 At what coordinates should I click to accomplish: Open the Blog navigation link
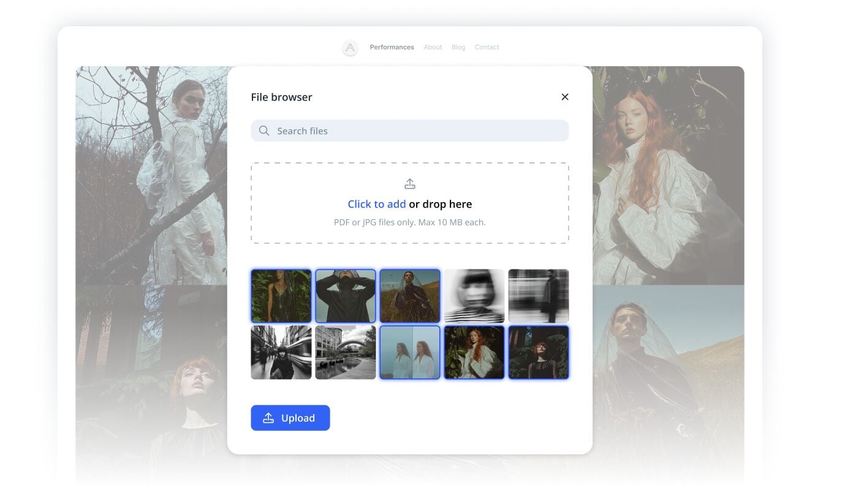(458, 47)
